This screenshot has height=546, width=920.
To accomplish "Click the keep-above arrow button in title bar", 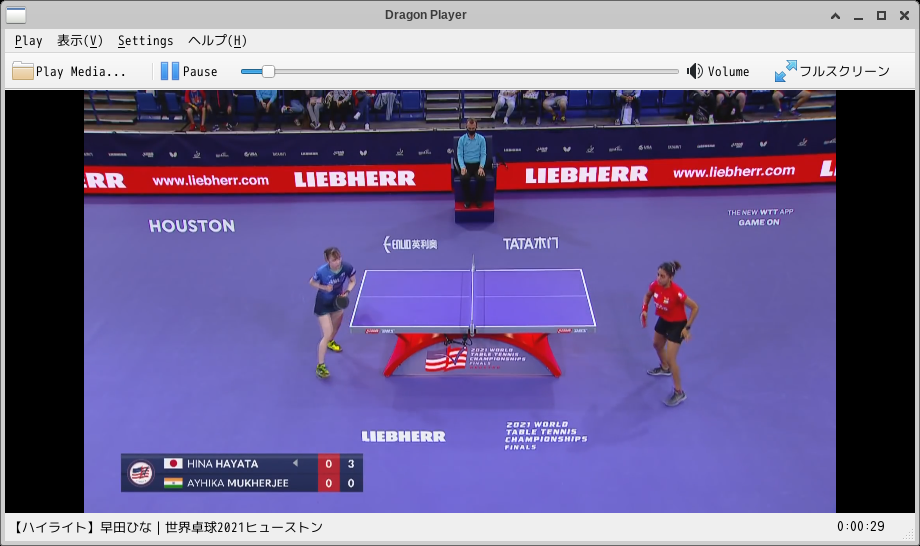I will [836, 16].
